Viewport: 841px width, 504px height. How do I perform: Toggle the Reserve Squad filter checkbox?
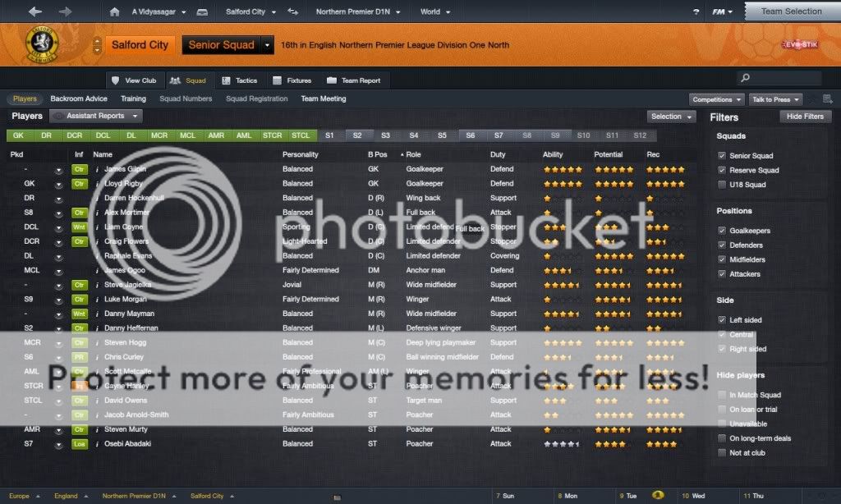point(722,171)
